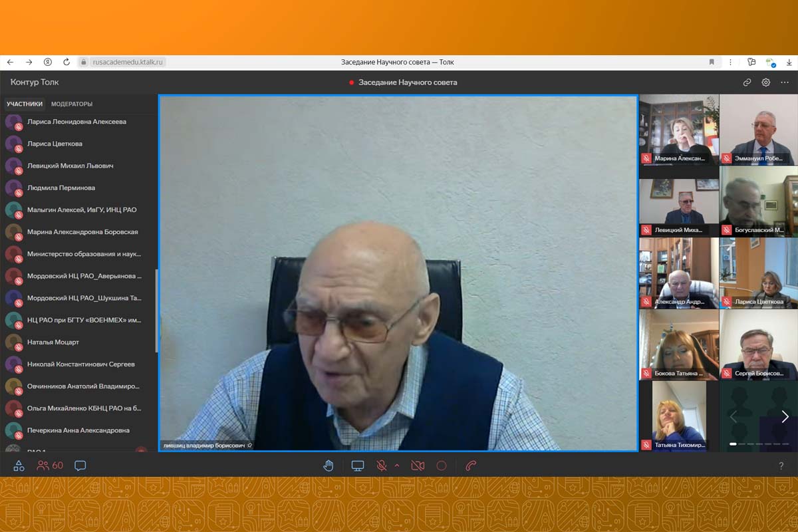Expand microphone options arrow
798x532 pixels.
coord(397,465)
